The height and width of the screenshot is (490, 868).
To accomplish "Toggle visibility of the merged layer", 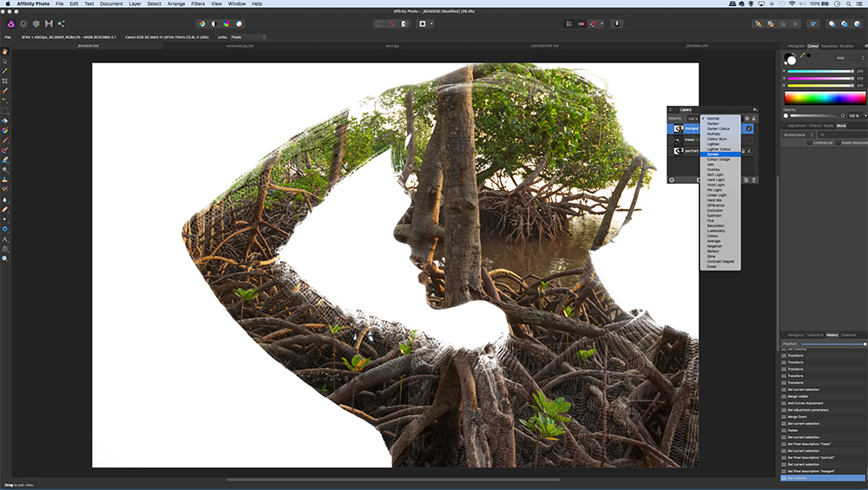I will [x=749, y=128].
